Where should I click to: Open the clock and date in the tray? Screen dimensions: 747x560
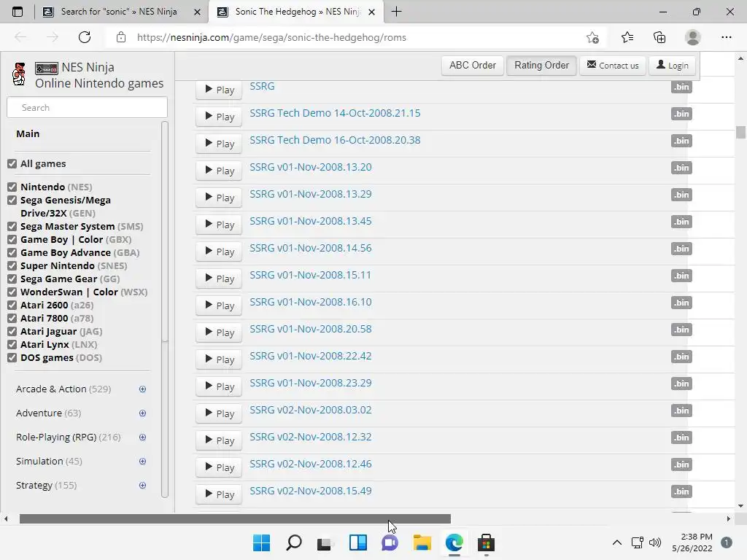click(x=692, y=542)
